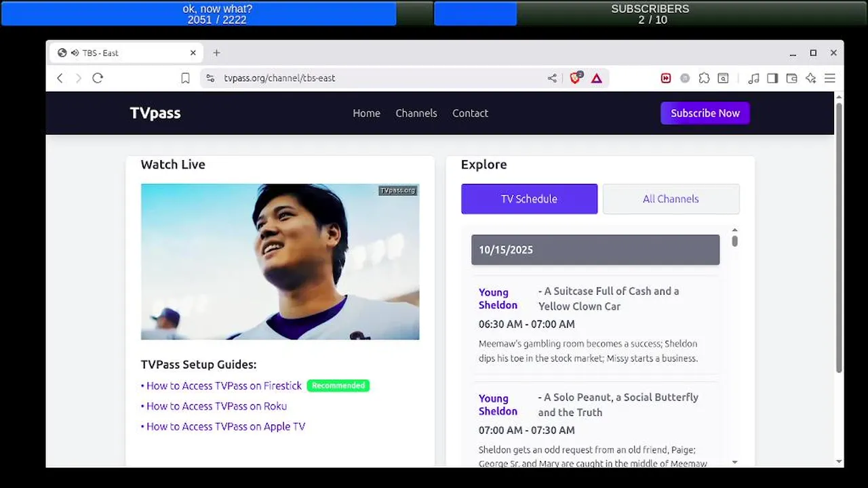Screen dimensions: 868x488
Task: Click the TVPass Setup Guides heading
Action: coord(199,365)
